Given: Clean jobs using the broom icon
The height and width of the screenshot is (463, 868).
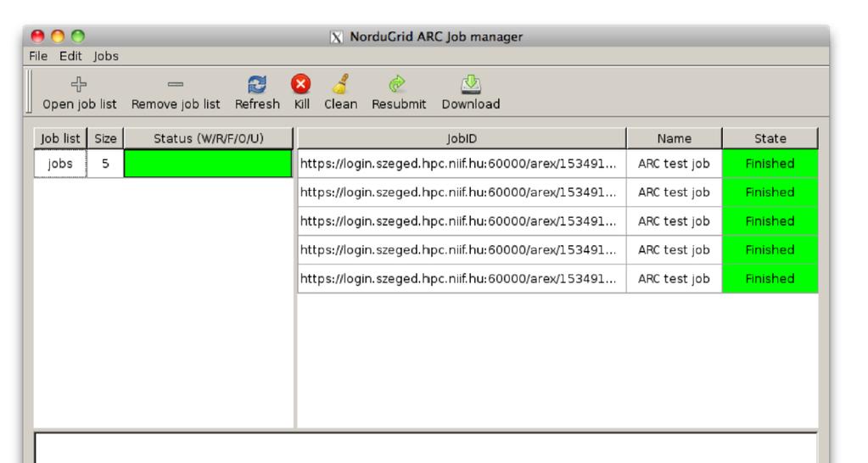Looking at the screenshot, I should [x=340, y=84].
